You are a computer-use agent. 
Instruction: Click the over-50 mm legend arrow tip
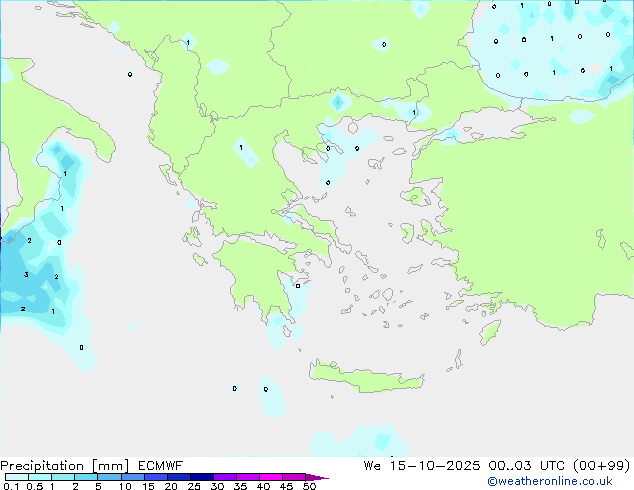pos(317,477)
